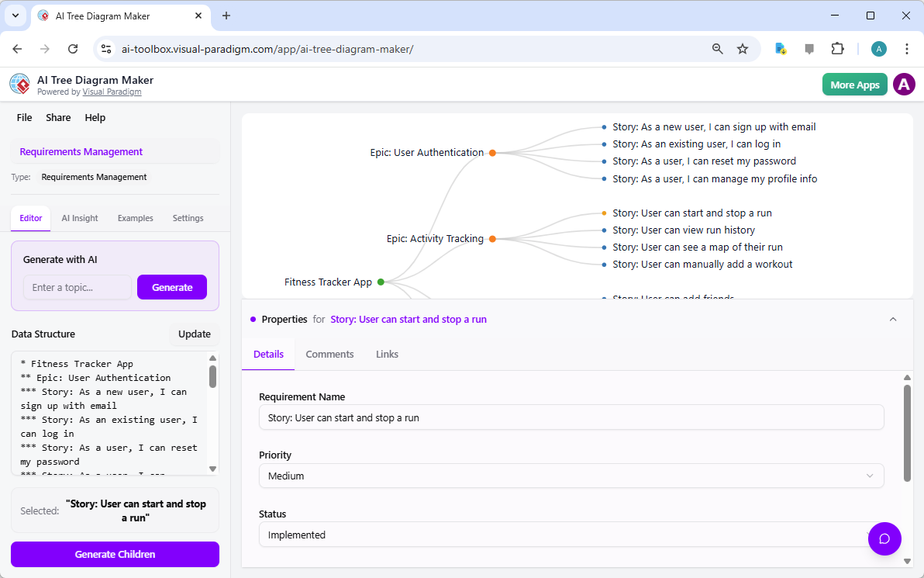Collapse the Epic: User Authentication node dot
This screenshot has width=924, height=578.
coord(492,152)
